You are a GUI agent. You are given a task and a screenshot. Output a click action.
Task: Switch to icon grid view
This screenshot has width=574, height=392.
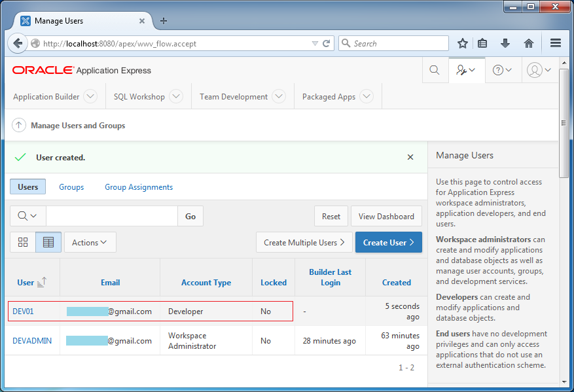coord(23,242)
